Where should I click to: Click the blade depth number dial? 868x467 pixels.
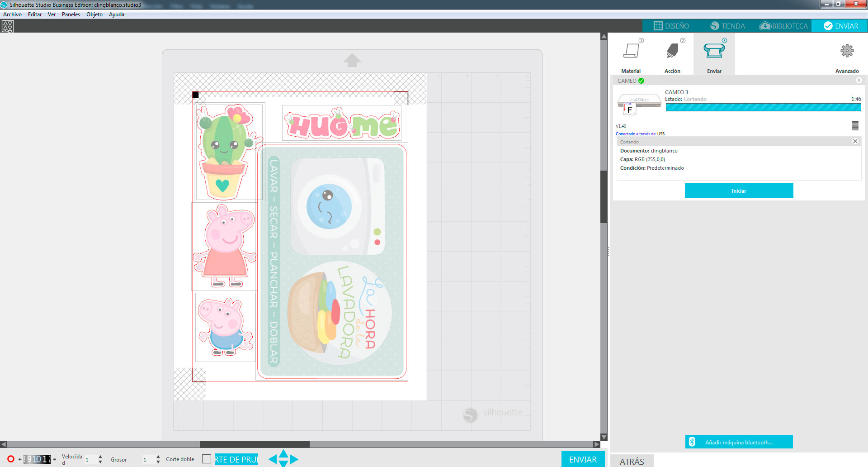37,459
